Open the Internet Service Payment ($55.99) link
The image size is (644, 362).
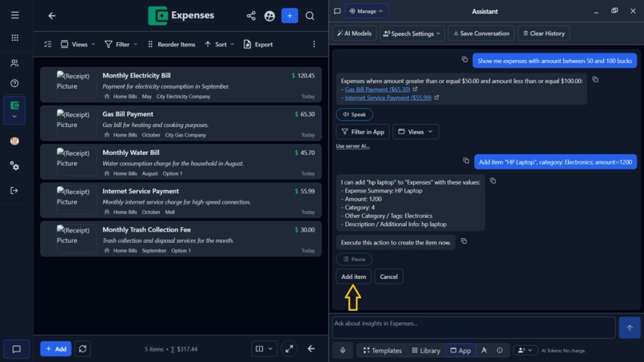tap(388, 97)
